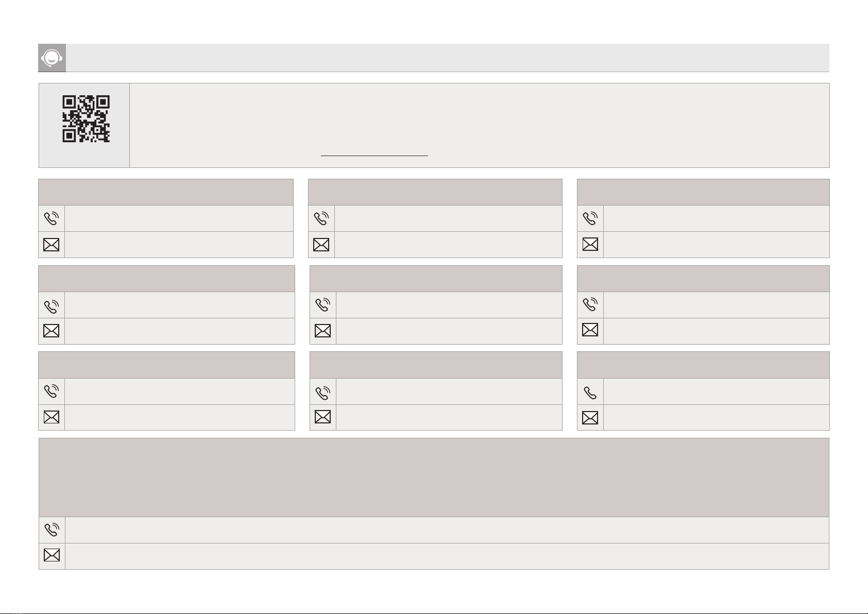868x614 pixels.
Task: Click the header bar next to headset icon
Action: (x=448, y=58)
